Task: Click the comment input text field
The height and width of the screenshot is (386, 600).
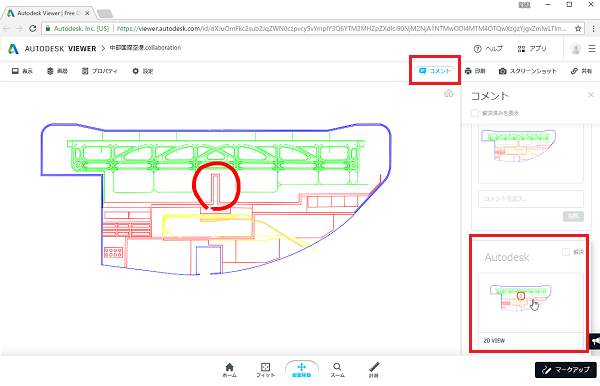Action: click(x=531, y=199)
